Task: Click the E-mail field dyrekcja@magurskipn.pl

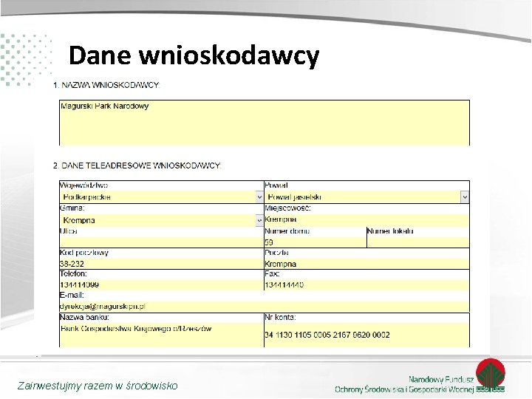Action: point(265,307)
